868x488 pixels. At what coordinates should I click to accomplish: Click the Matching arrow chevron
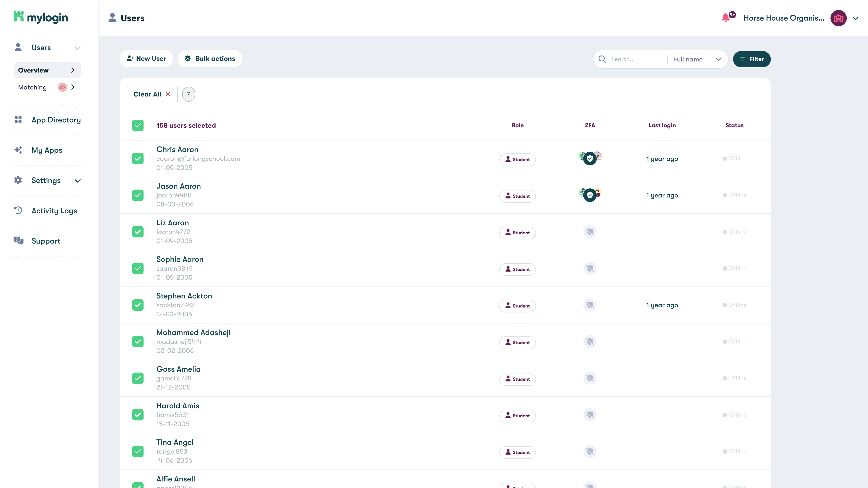click(73, 87)
